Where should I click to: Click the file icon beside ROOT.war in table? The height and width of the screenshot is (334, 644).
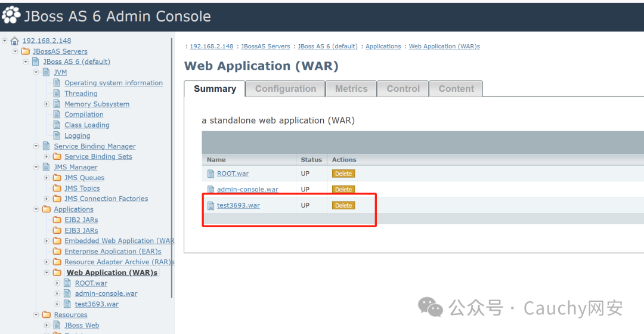pyautogui.click(x=210, y=174)
